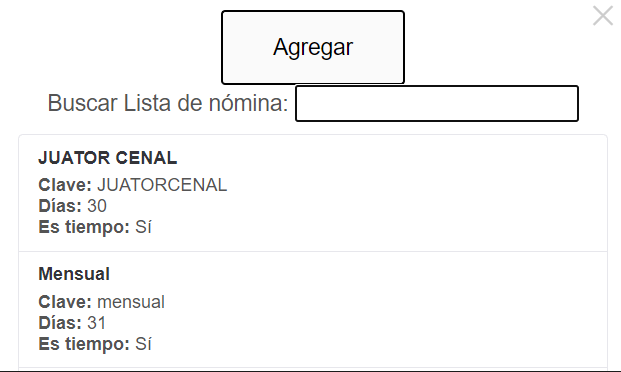Click 'Sí' value in Mensual card

click(x=143, y=344)
